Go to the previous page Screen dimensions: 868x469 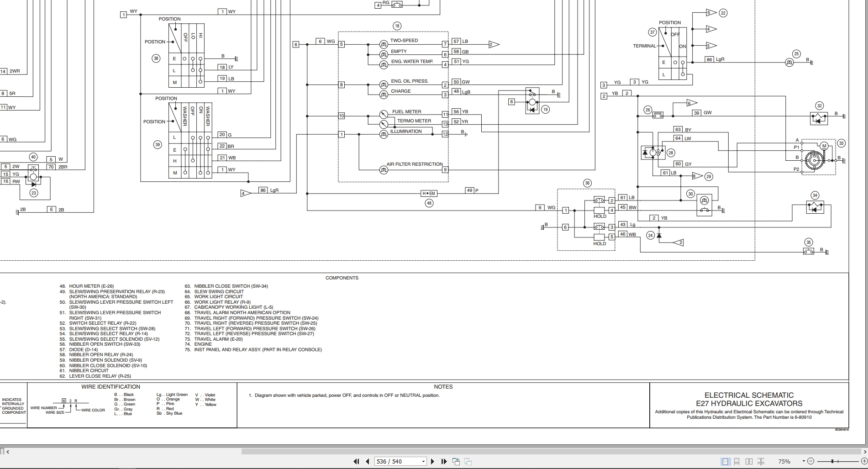368,461
